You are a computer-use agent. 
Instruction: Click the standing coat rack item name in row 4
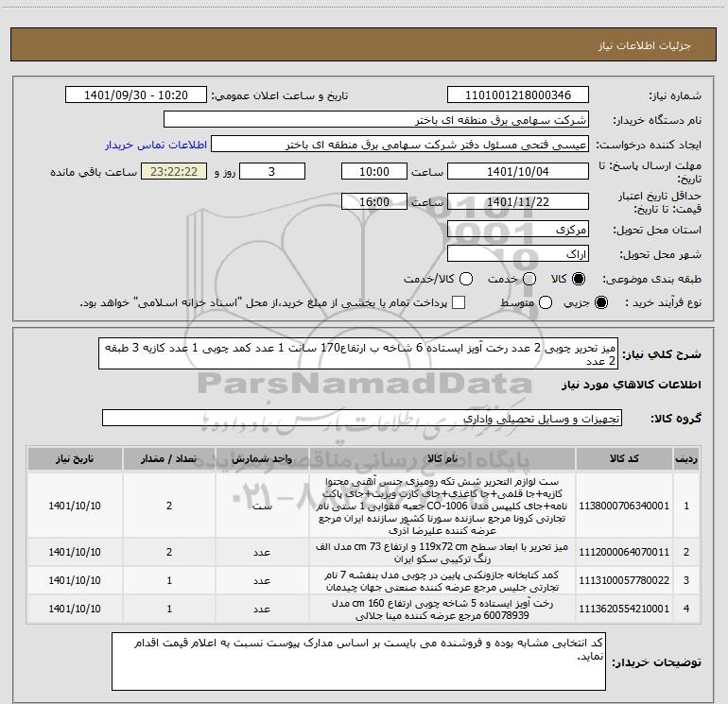click(442, 609)
